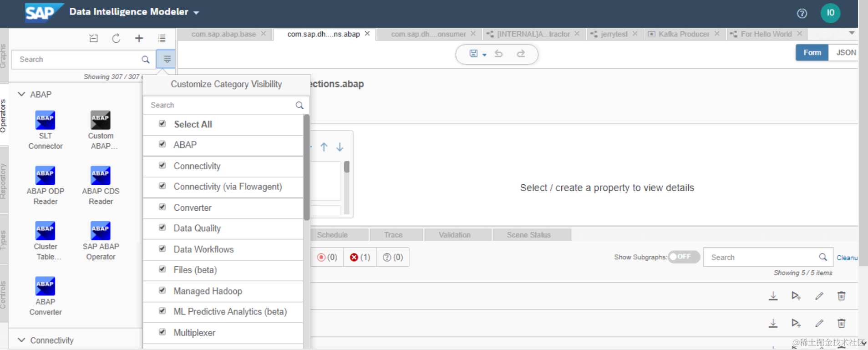Open the help question mark icon
The image size is (868, 350).
pyautogui.click(x=802, y=14)
